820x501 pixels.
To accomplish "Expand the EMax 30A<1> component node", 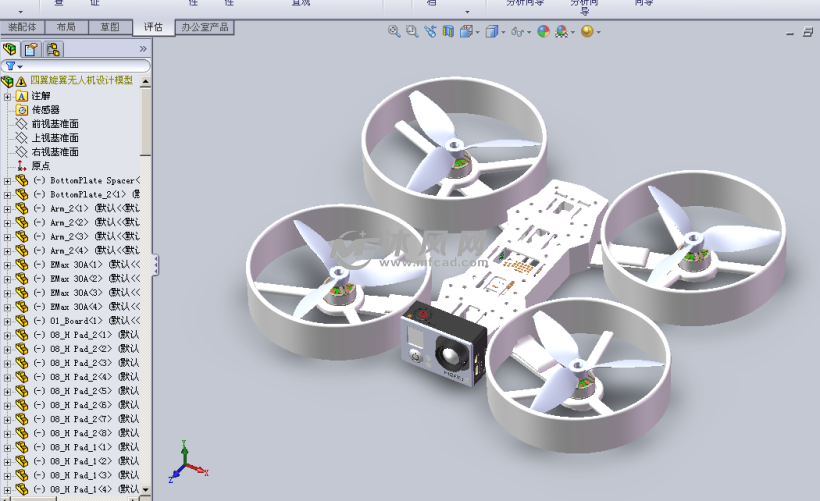I will (7, 265).
